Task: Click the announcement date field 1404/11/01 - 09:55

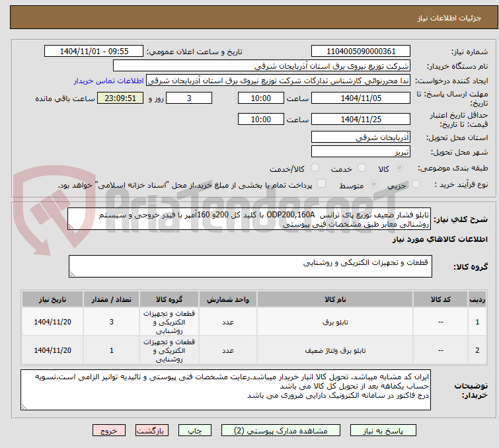Action: pos(94,52)
